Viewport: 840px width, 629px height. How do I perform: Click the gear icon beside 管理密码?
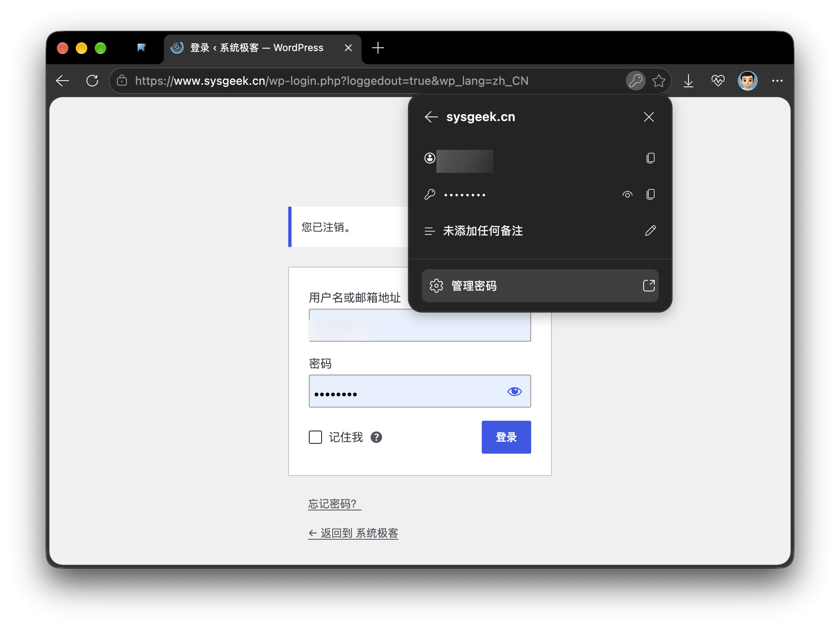point(436,286)
